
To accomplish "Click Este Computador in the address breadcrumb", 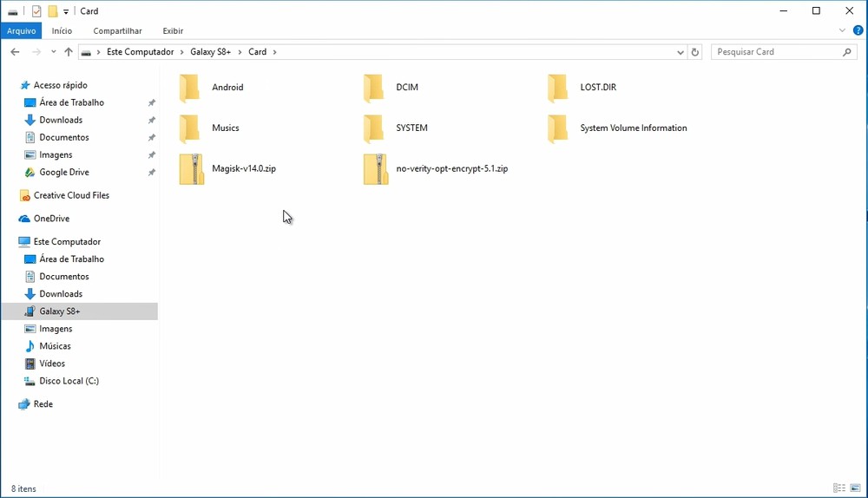I will click(x=140, y=52).
